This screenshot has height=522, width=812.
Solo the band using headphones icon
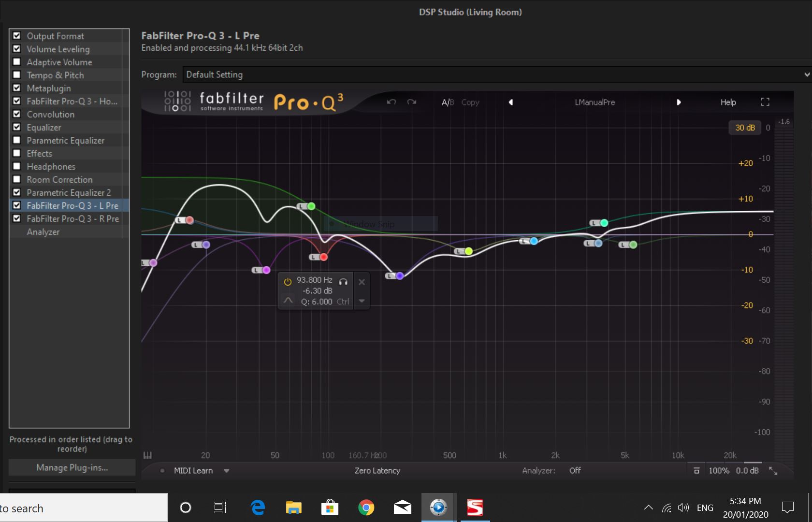coord(343,281)
